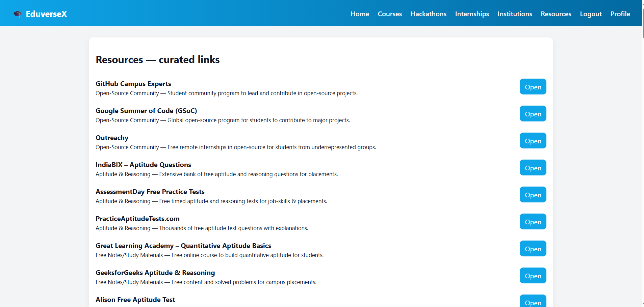Image resolution: width=644 pixels, height=307 pixels.
Task: Open the Courses section
Action: tap(390, 14)
